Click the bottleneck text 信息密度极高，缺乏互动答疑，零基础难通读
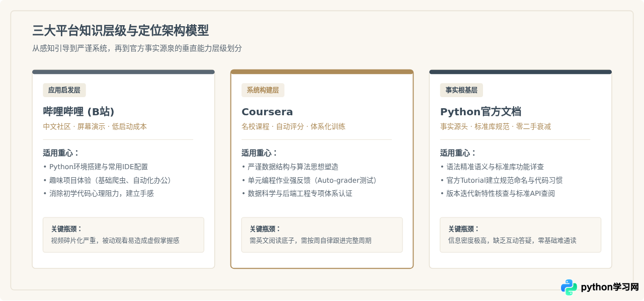 512,241
